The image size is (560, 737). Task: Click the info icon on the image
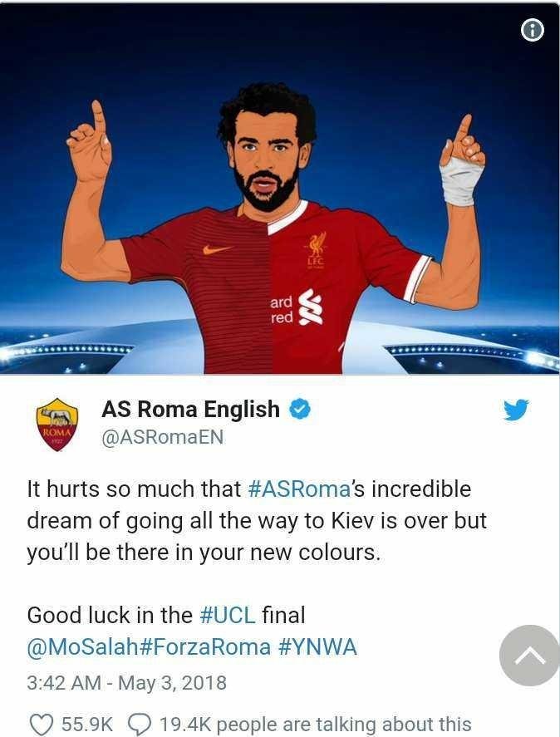tap(533, 31)
